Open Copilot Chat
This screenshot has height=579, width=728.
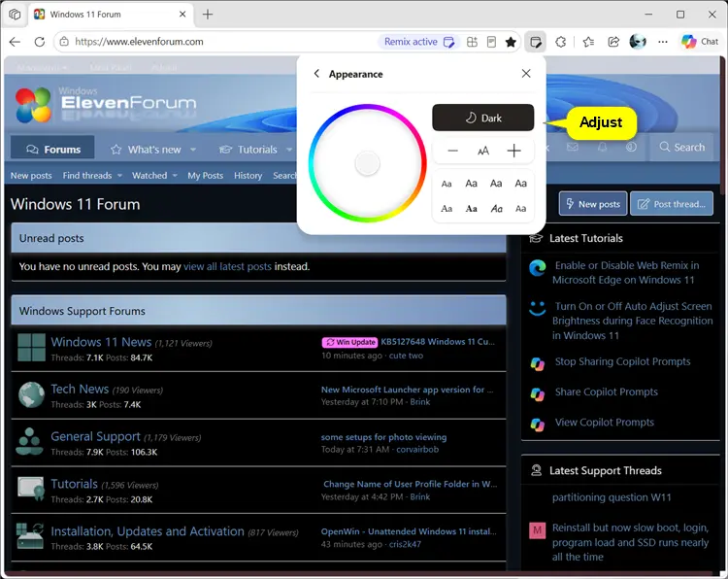pos(700,42)
